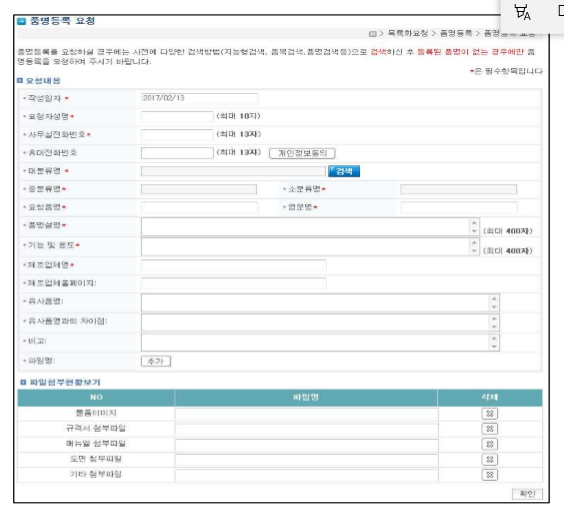Delete the 물품이미지 attachment row
The width and height of the screenshot is (564, 512).
(490, 413)
